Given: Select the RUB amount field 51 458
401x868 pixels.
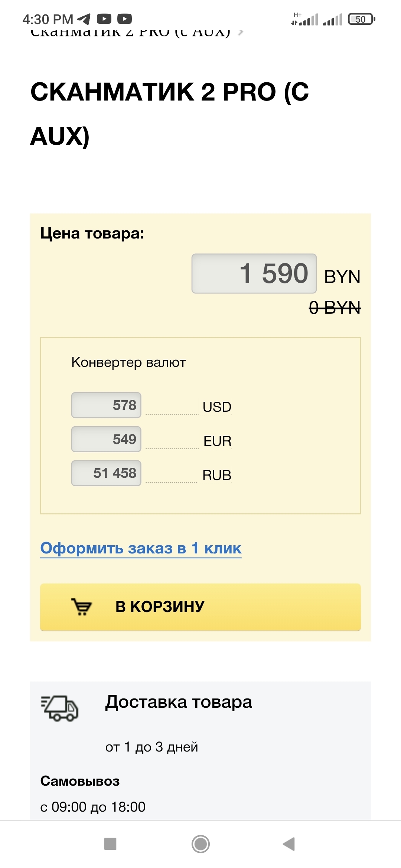Looking at the screenshot, I should click(106, 473).
